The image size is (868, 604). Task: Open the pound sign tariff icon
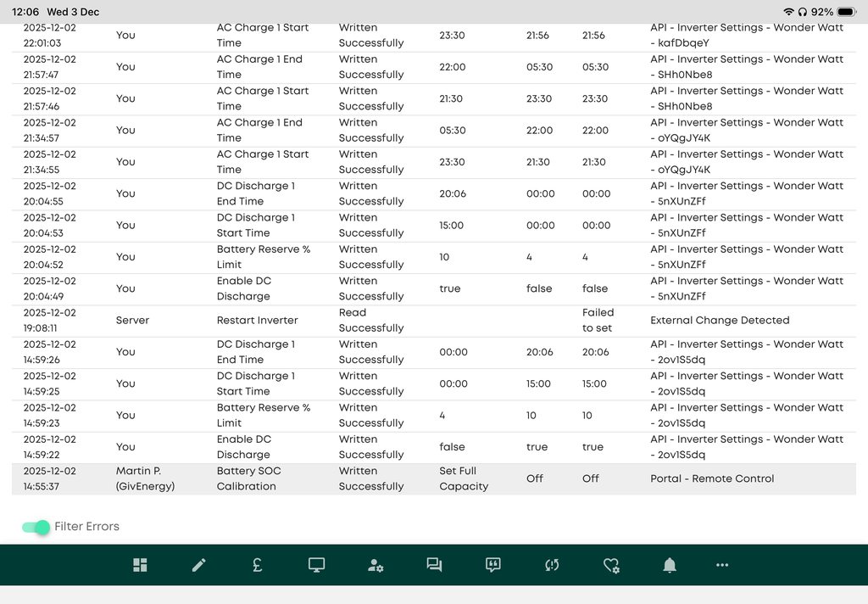coord(257,565)
